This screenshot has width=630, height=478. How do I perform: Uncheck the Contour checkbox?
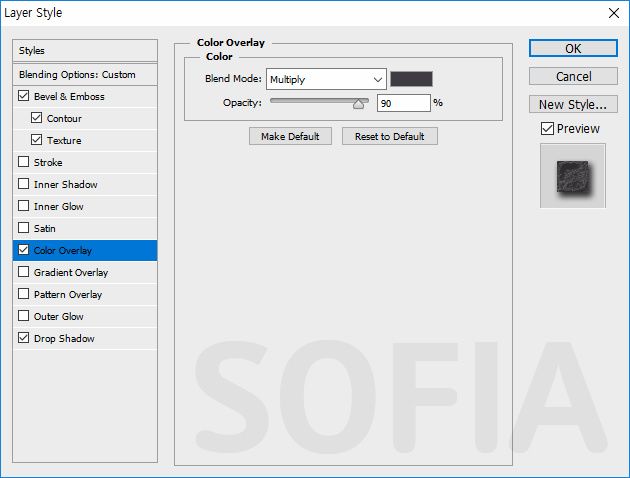[x=37, y=118]
